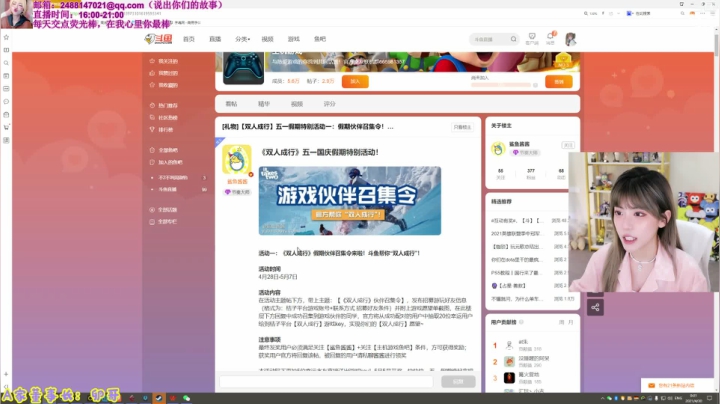
Task: Open the recommended post starting with 2021
Action: tap(517, 234)
